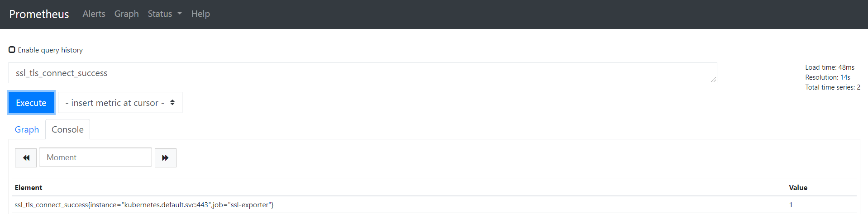Open the Help menu item
The width and height of the screenshot is (868, 214).
pyautogui.click(x=200, y=14)
